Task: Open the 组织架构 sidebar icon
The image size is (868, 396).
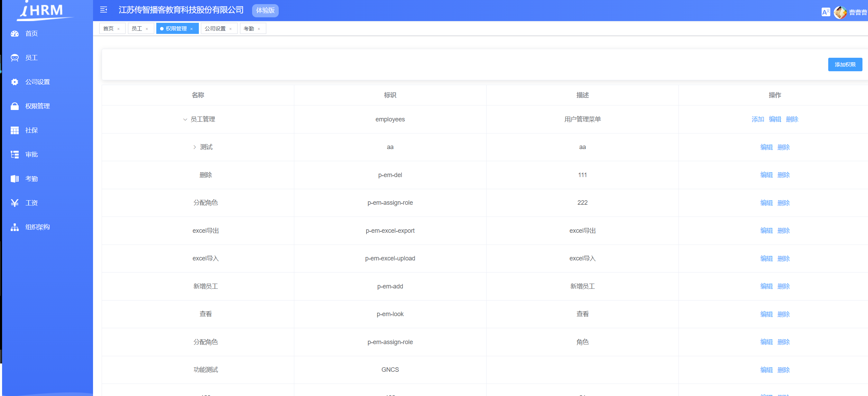Action: point(15,227)
